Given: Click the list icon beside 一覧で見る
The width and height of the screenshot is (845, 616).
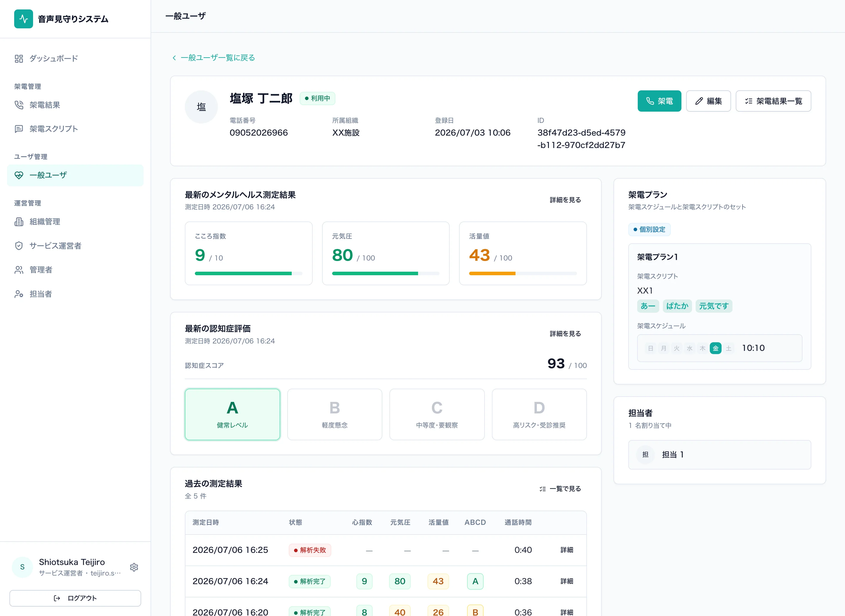Looking at the screenshot, I should point(543,489).
